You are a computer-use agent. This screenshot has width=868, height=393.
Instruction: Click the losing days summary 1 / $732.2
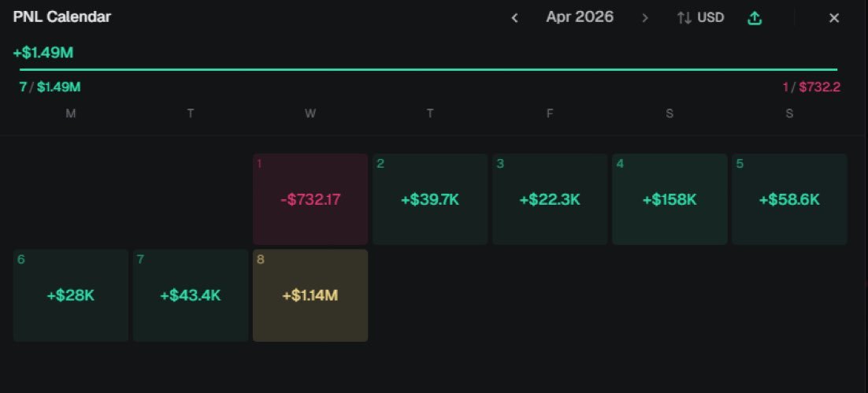[x=811, y=87]
